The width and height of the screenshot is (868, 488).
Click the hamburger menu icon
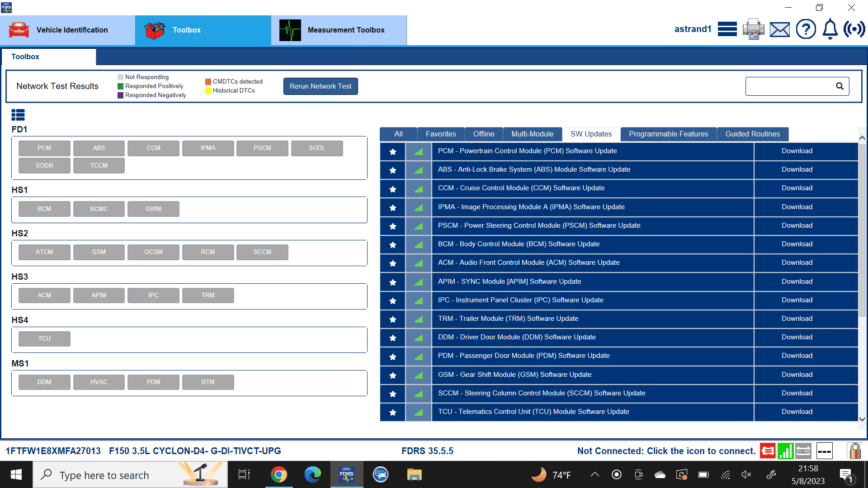pos(727,29)
